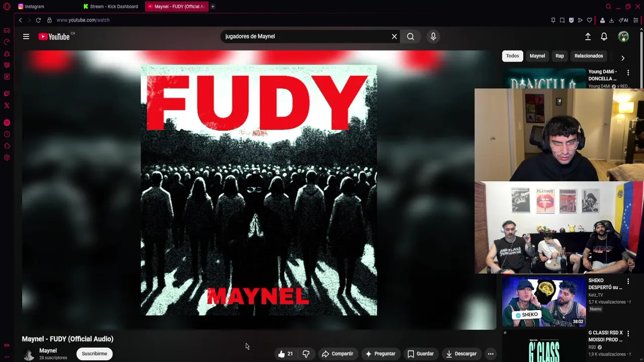
Task: Open ad blocker shield icon
Action: (571, 20)
